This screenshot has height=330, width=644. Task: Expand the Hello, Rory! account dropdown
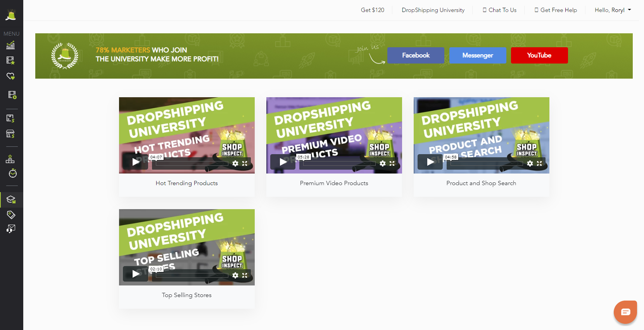[x=613, y=10]
